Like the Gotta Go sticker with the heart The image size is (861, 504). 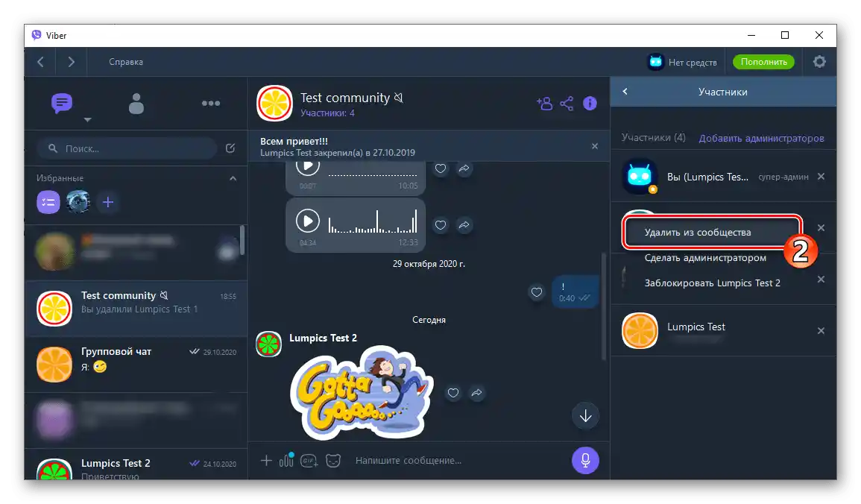453,393
